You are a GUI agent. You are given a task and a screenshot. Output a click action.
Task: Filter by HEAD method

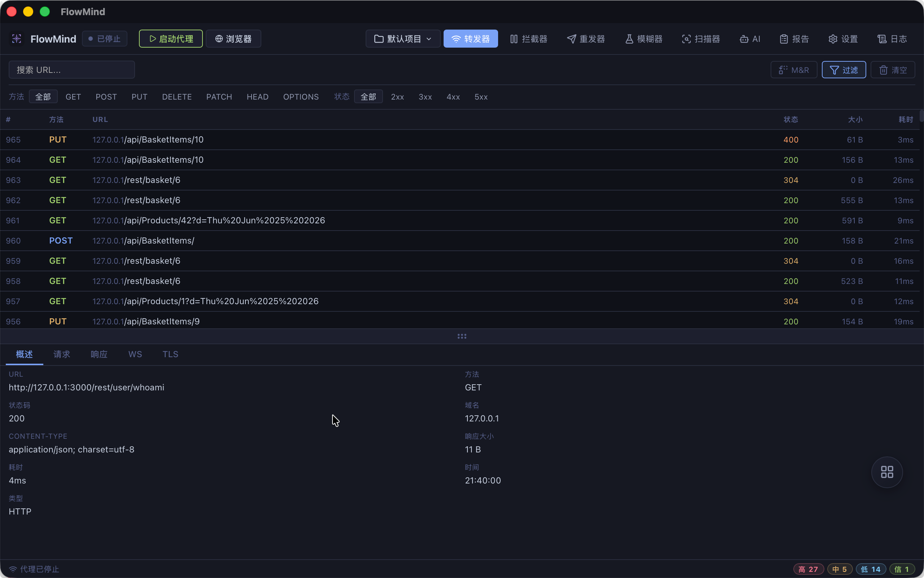[257, 97]
